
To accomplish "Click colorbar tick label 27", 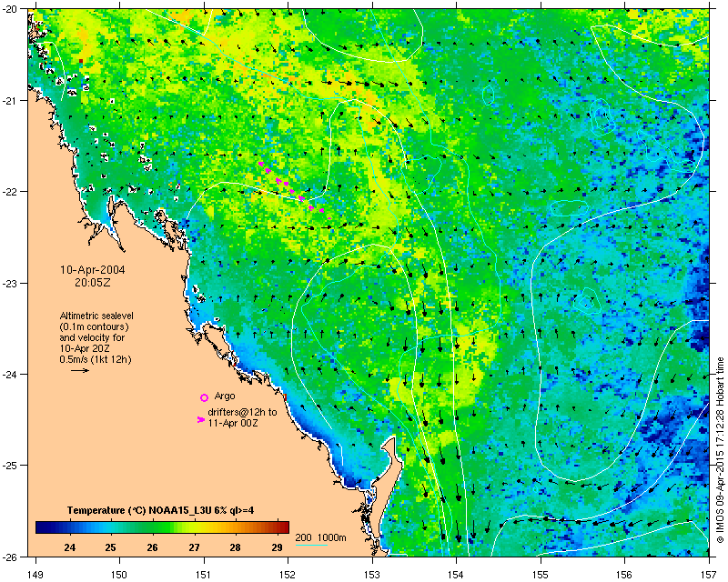I will [194, 547].
